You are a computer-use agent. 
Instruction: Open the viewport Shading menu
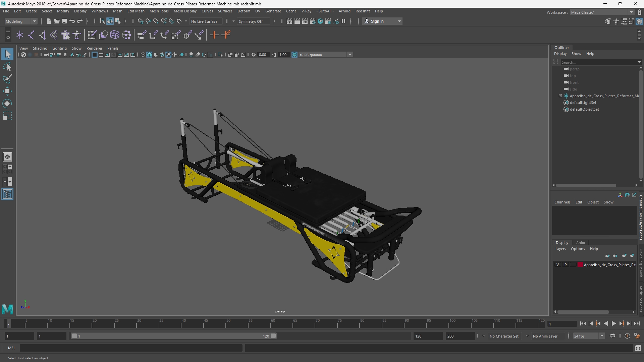[x=40, y=48]
